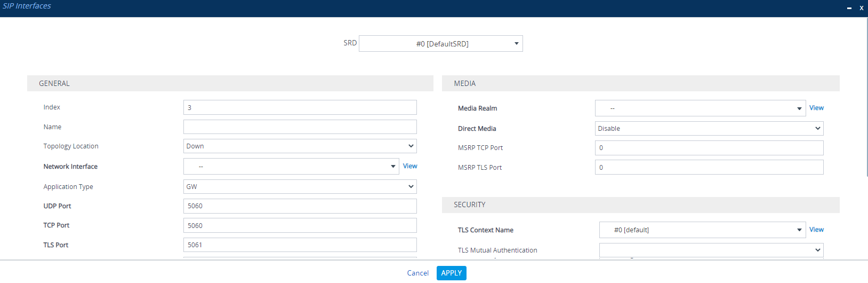This screenshot has width=868, height=283.
Task: Minimize the SIP Interfaces dialog
Action: point(849,8)
